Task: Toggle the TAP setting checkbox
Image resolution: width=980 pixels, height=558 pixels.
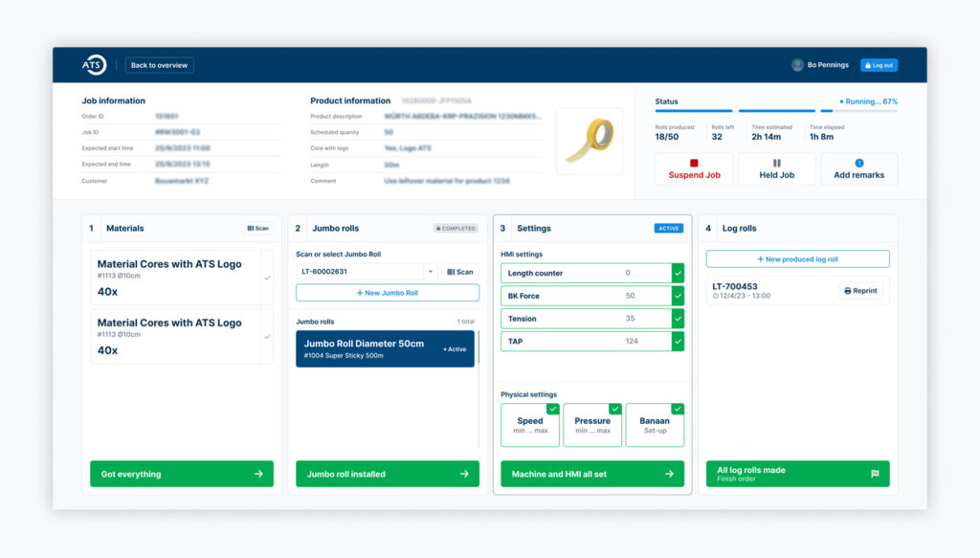Action: point(678,341)
